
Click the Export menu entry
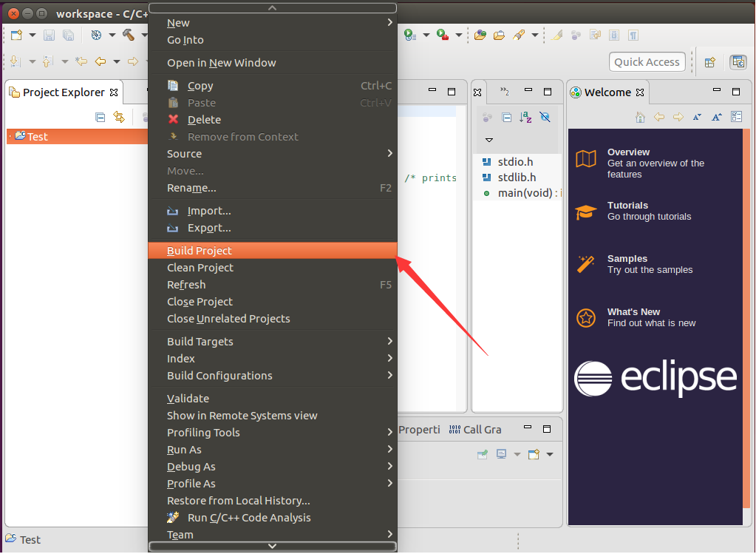click(273, 228)
